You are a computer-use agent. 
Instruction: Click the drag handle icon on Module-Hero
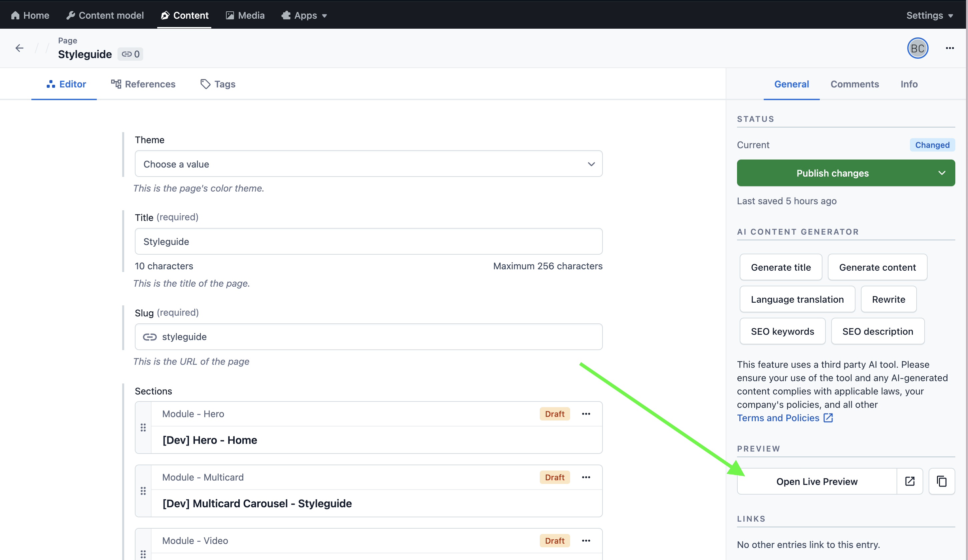[x=143, y=427]
